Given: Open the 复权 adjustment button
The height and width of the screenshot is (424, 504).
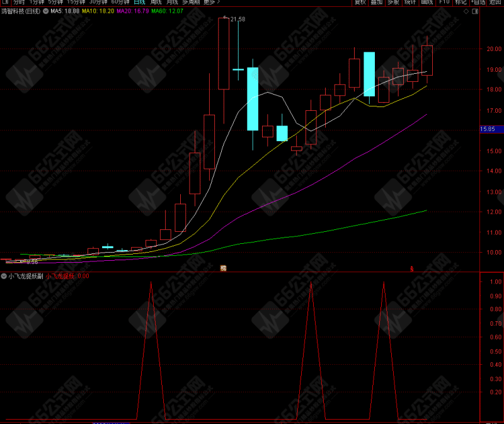Looking at the screenshot, I should [x=360, y=2].
